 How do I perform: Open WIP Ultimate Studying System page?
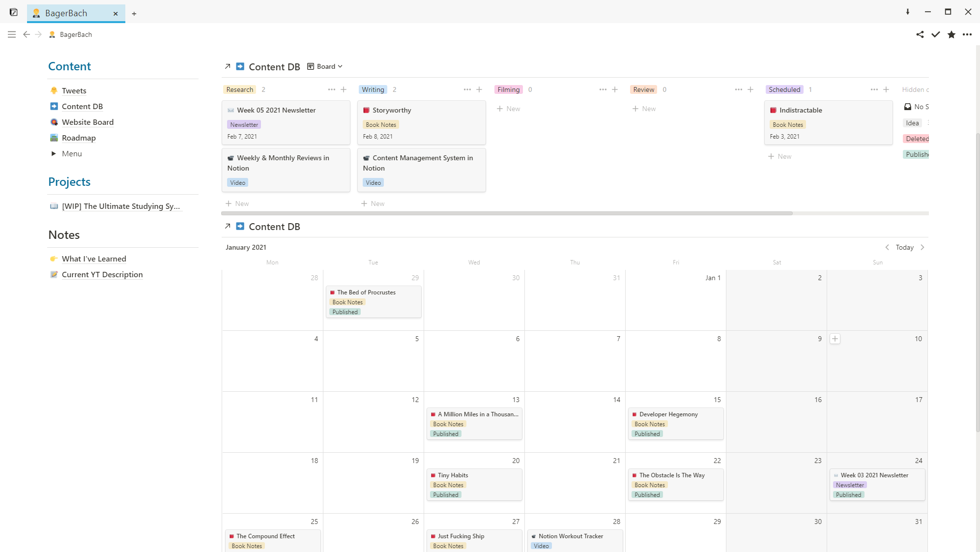pos(121,206)
